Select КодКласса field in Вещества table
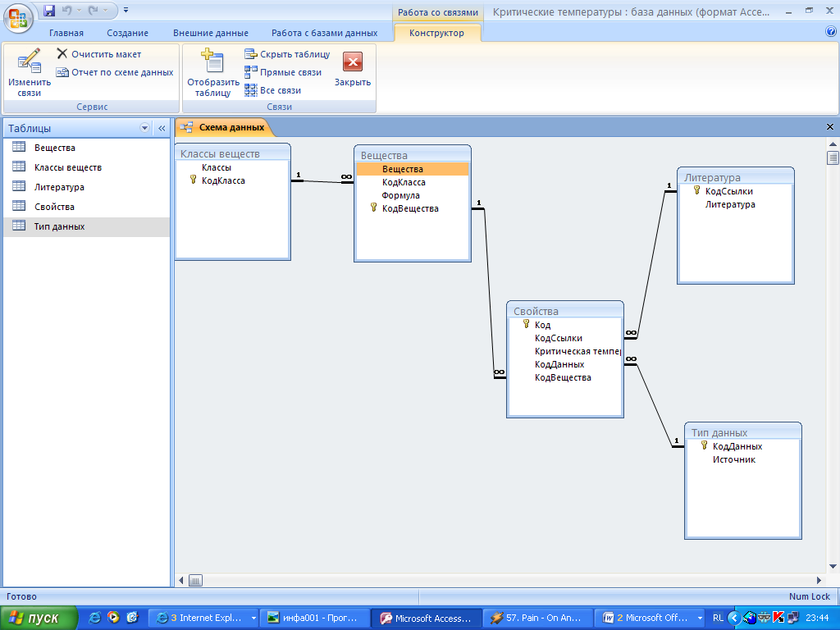The height and width of the screenshot is (630, 840). [x=404, y=182]
